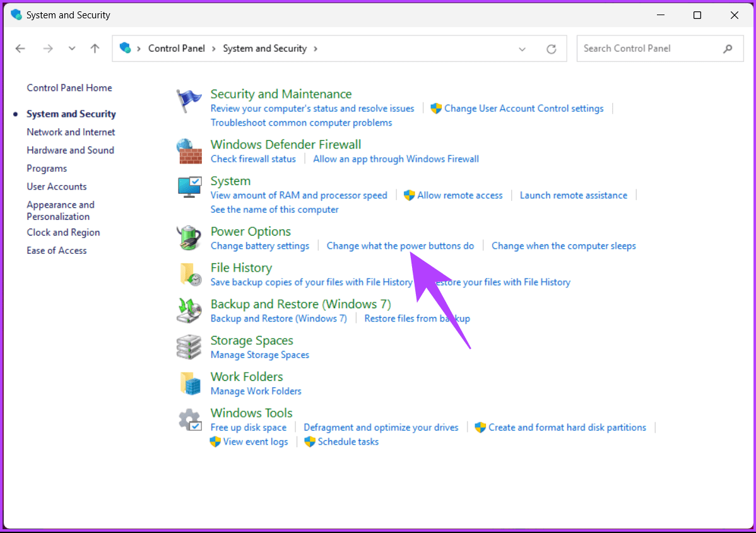Open Change User Account Control settings
Image resolution: width=756 pixels, height=533 pixels.
click(x=524, y=109)
